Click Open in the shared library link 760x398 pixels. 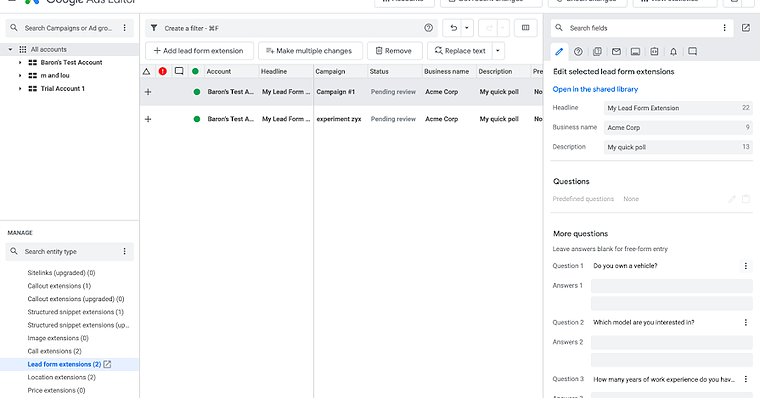(595, 89)
